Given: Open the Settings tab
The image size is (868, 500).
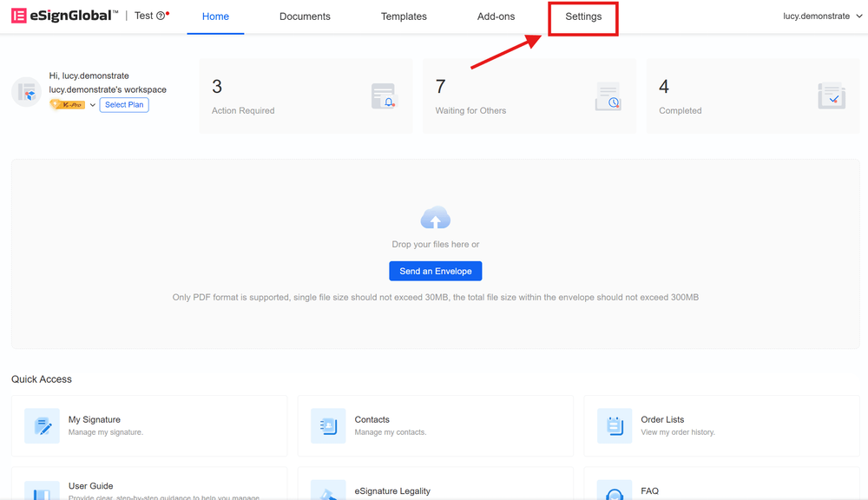Looking at the screenshot, I should (583, 16).
